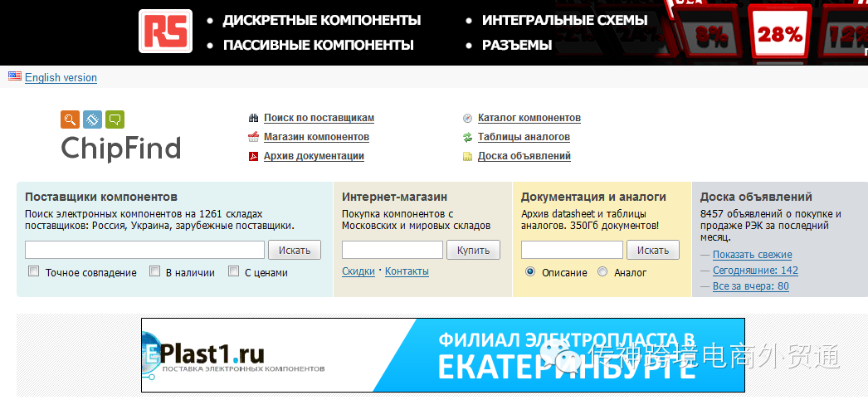
Task: Click Искать button in Поставщики компонентов
Action: click(295, 250)
